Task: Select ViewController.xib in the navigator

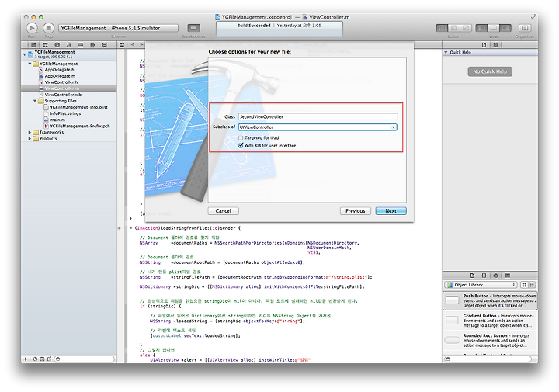Action: coord(63,95)
